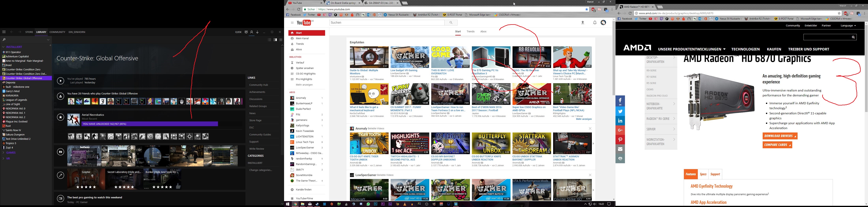Viewport: 868px width, 207px height.
Task: Click the AMD site search field
Action: [827, 37]
